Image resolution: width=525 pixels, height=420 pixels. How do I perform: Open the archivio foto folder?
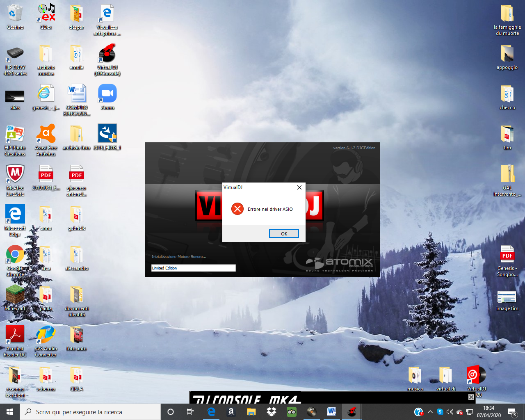(77, 138)
